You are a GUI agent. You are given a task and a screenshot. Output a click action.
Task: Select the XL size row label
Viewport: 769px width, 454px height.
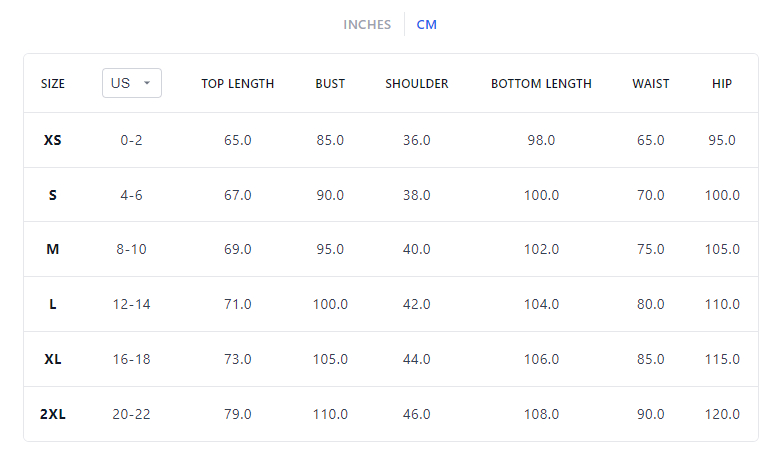pyautogui.click(x=53, y=360)
